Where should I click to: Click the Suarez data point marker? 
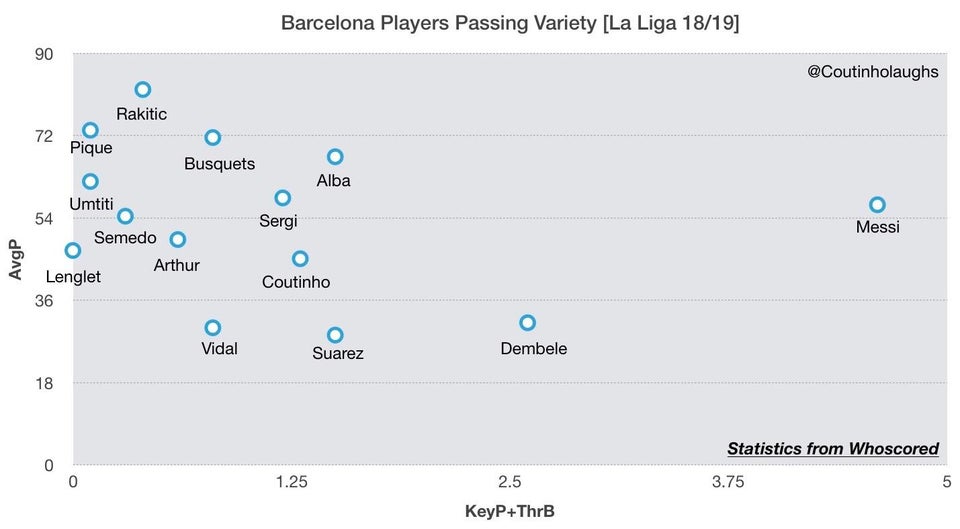(335, 335)
